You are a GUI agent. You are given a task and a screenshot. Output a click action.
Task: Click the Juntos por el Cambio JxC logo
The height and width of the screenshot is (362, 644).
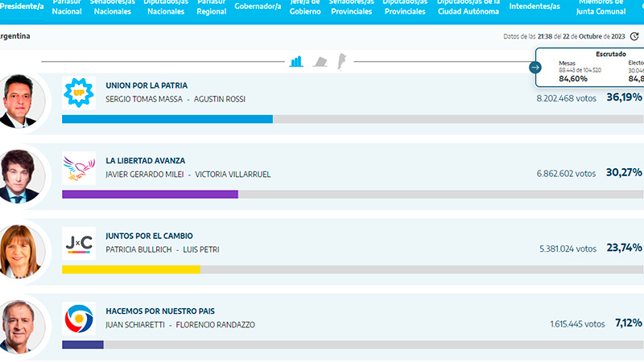click(79, 242)
